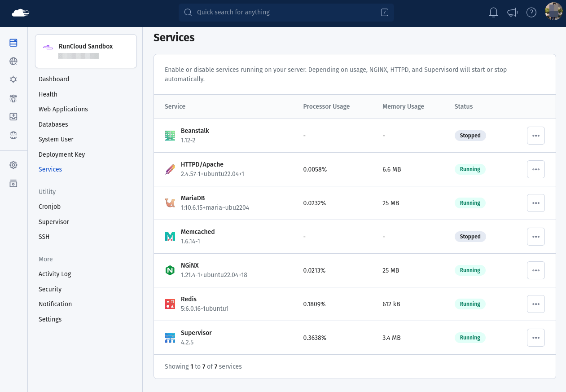Viewport: 566px width, 392px height.
Task: Open the Databases sidebar item
Action: click(x=53, y=124)
